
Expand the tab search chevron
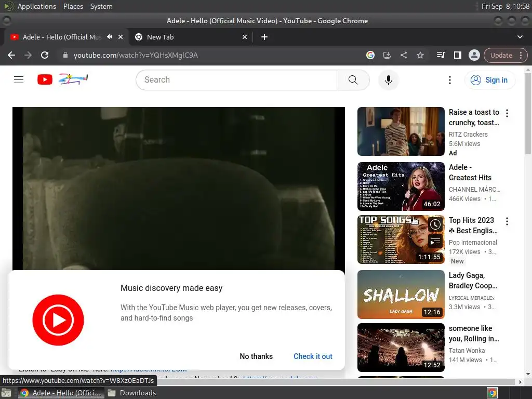(x=520, y=37)
